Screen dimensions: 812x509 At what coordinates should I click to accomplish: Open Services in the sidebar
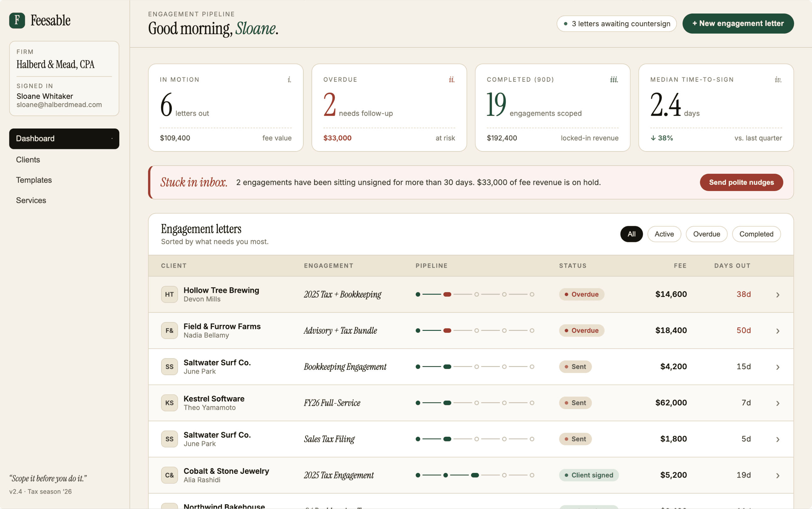click(64, 200)
